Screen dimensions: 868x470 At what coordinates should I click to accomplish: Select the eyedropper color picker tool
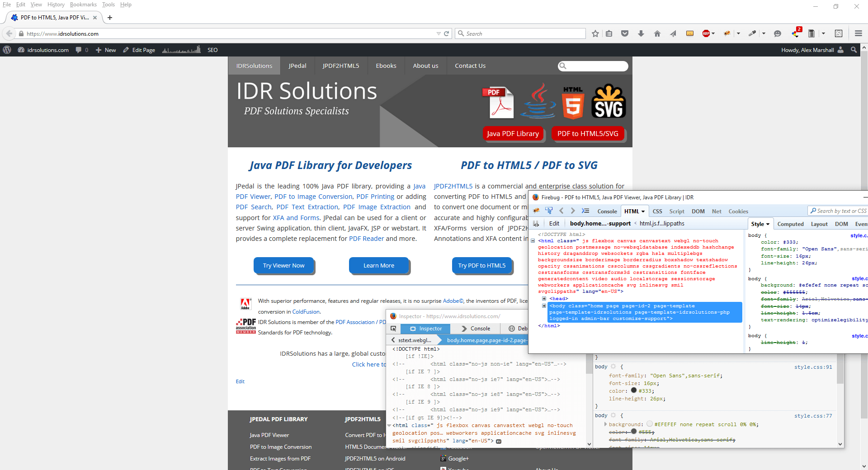point(752,33)
